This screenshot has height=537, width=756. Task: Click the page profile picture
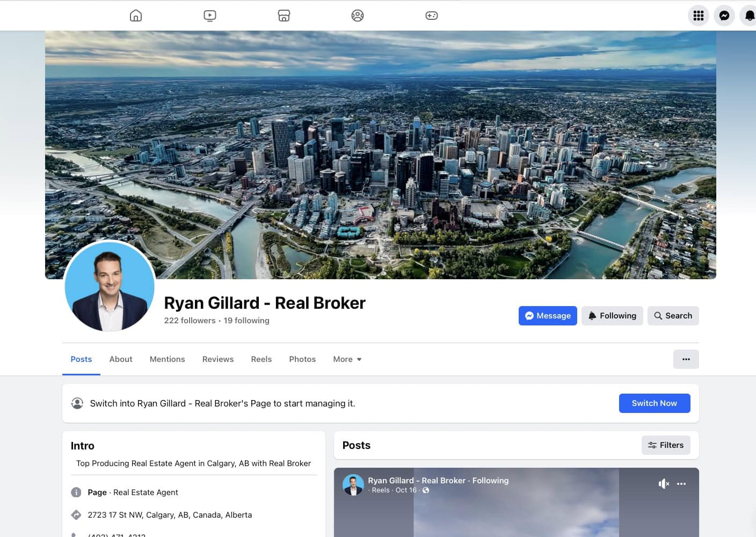tap(110, 286)
